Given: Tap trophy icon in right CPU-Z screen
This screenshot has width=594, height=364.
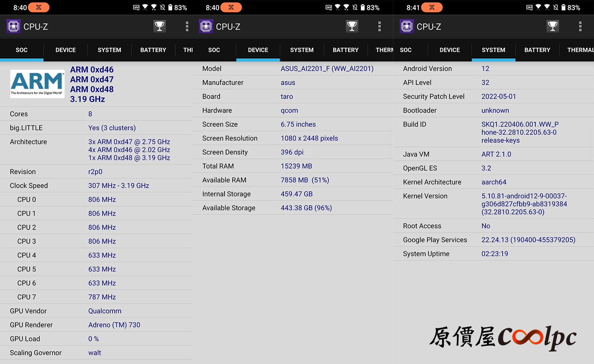Looking at the screenshot, I should pyautogui.click(x=553, y=27).
